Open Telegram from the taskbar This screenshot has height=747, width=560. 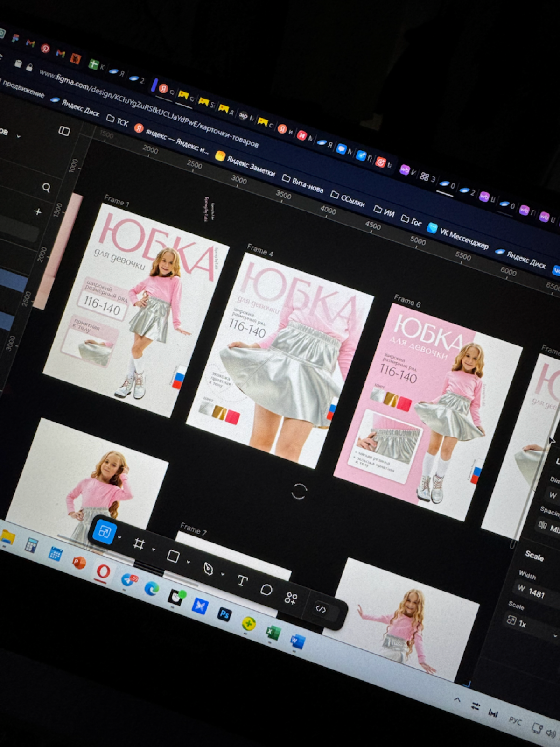coord(128,580)
